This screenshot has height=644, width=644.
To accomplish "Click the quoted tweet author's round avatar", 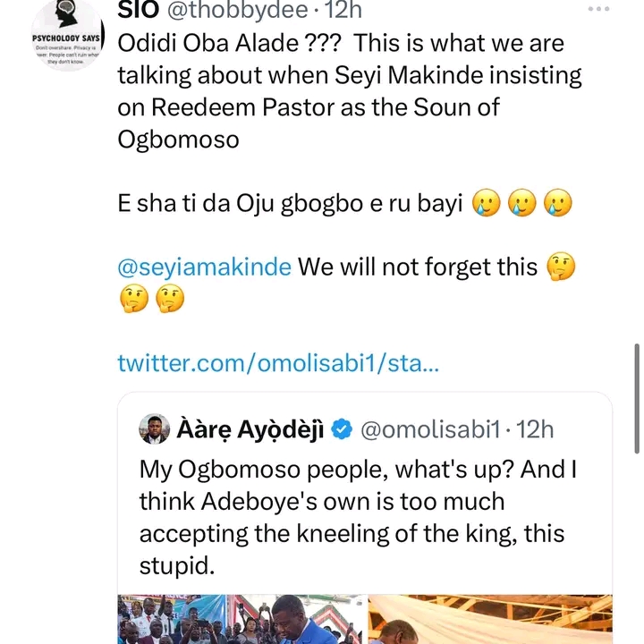I will (154, 429).
